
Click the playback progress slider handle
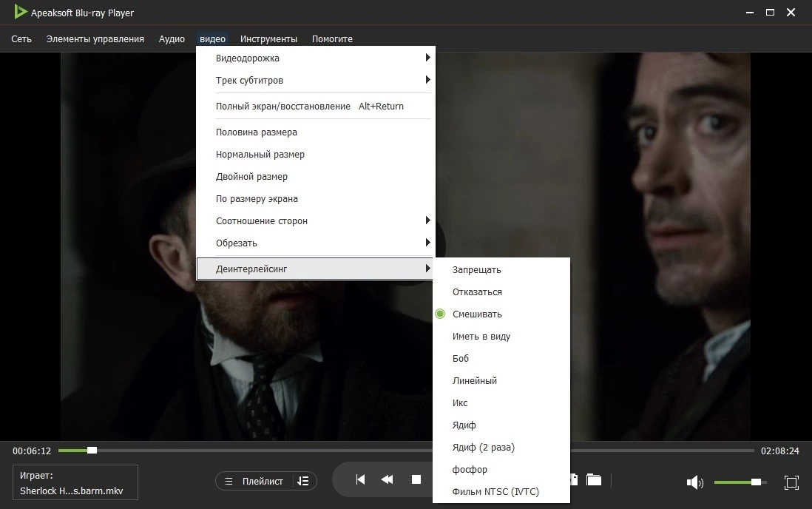[92, 451]
